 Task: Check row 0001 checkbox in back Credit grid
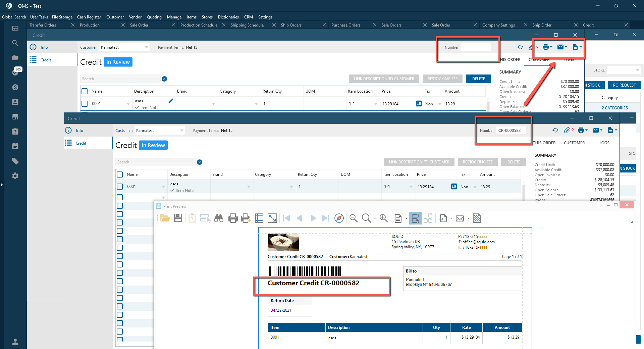point(85,104)
